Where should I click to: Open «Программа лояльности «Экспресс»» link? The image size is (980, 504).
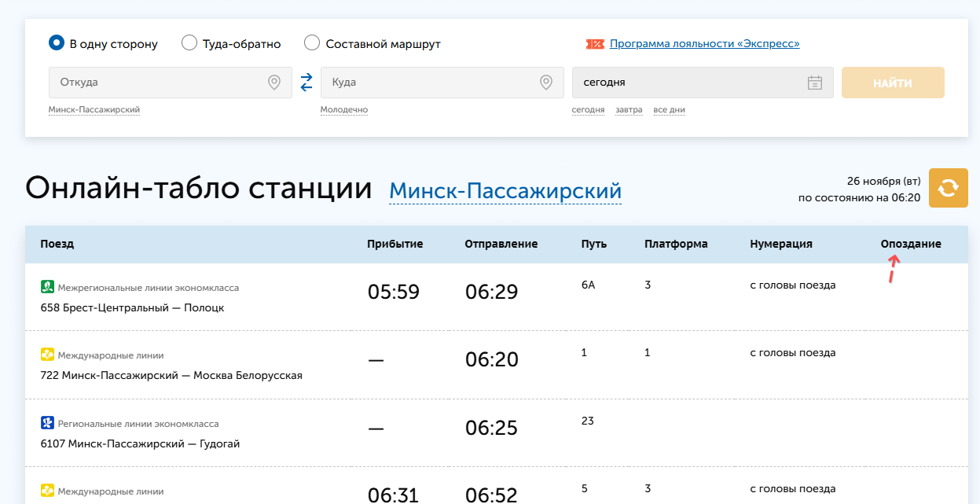coord(704,44)
